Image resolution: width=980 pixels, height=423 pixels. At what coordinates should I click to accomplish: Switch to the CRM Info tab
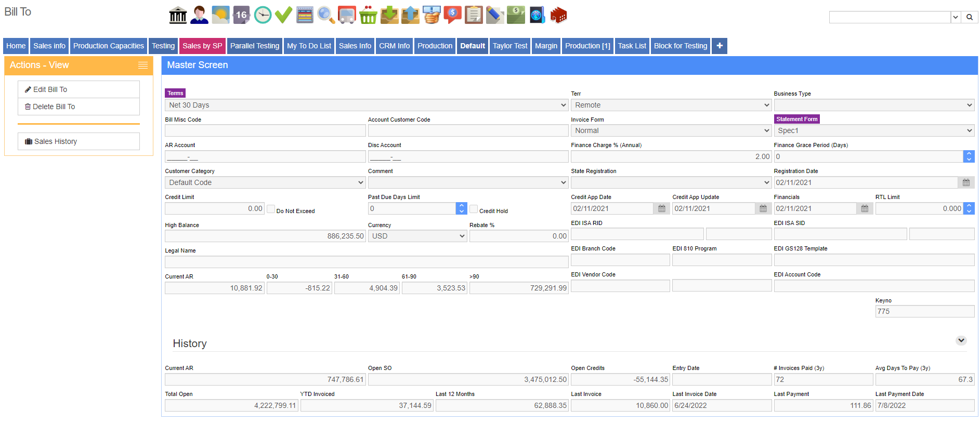click(x=395, y=46)
